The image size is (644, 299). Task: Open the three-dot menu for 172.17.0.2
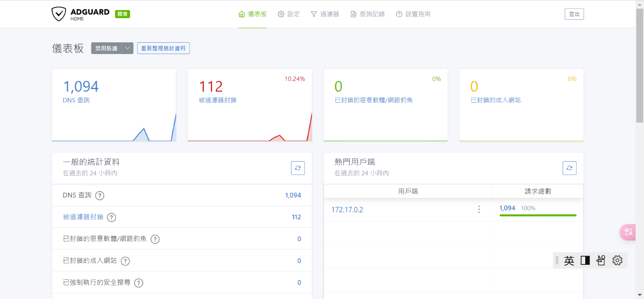coord(479,209)
